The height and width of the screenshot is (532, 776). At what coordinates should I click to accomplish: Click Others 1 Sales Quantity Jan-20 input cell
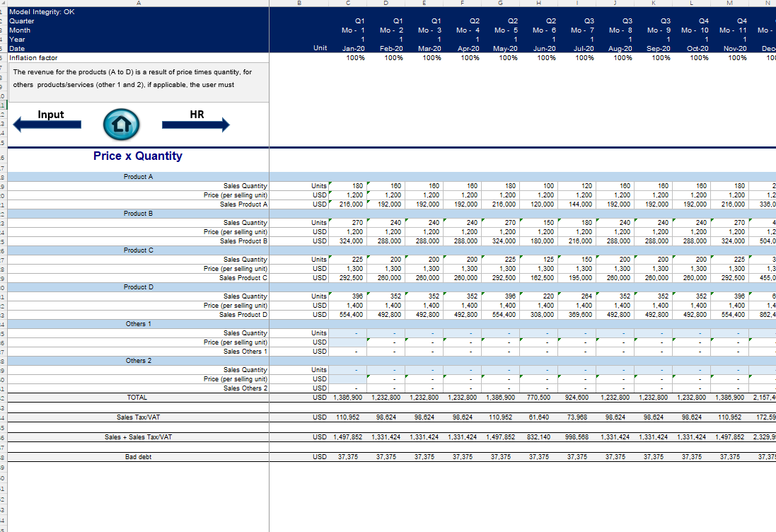click(x=349, y=333)
